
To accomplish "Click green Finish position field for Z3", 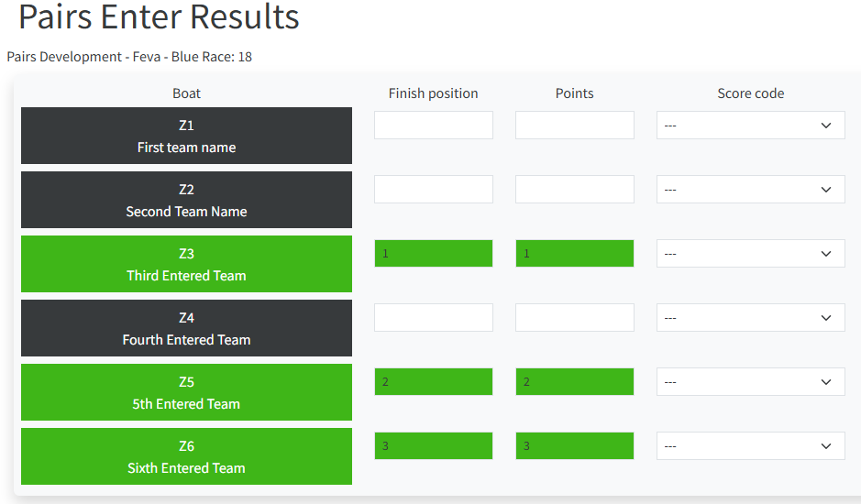I will pyautogui.click(x=434, y=254).
